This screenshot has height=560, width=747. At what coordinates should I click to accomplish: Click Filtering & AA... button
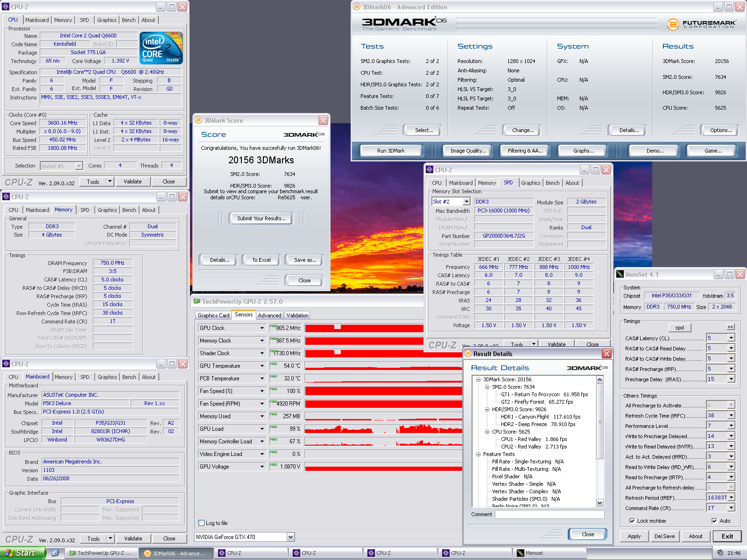click(x=525, y=151)
